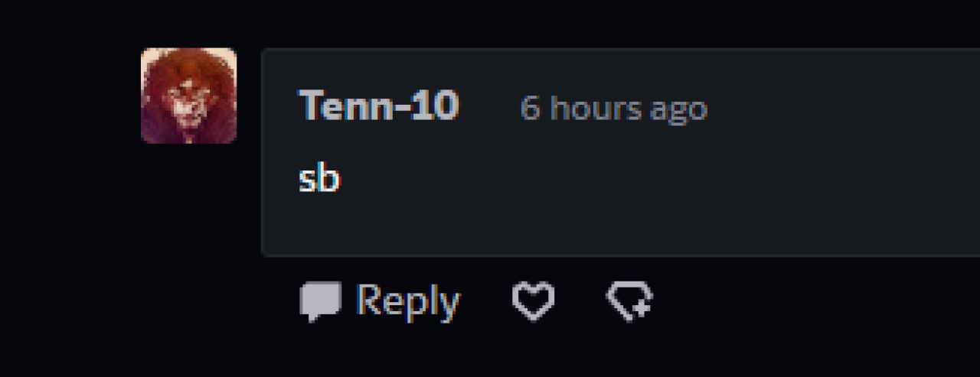Click the heart-with-plus super like icon
Viewport: 980px width, 377px height.
[x=629, y=301]
